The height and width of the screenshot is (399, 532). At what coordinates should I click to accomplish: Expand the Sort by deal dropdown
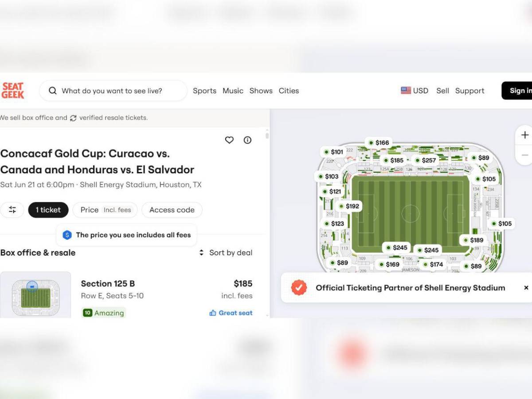tap(226, 253)
